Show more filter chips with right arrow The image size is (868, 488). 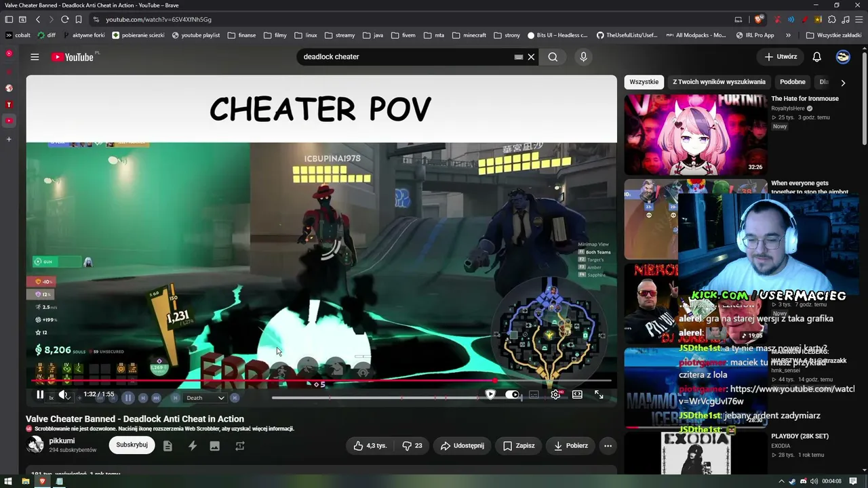click(843, 83)
